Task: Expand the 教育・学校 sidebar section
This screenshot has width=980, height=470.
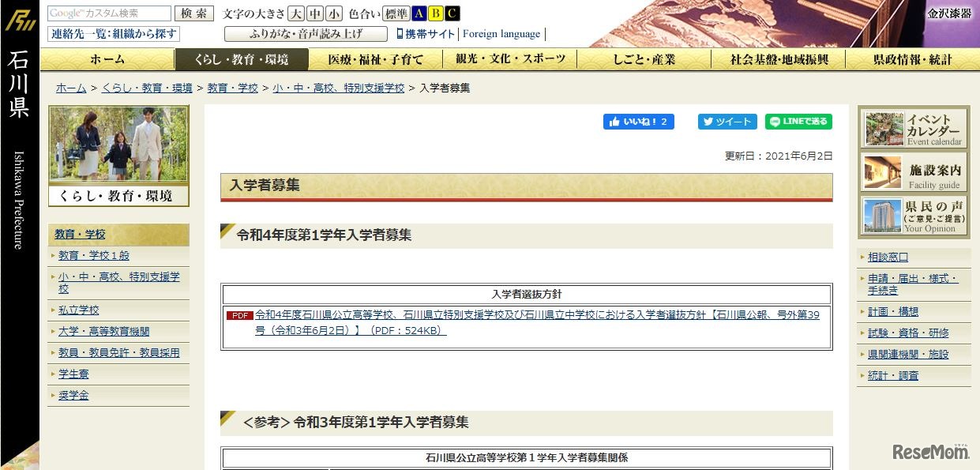Action: point(81,235)
